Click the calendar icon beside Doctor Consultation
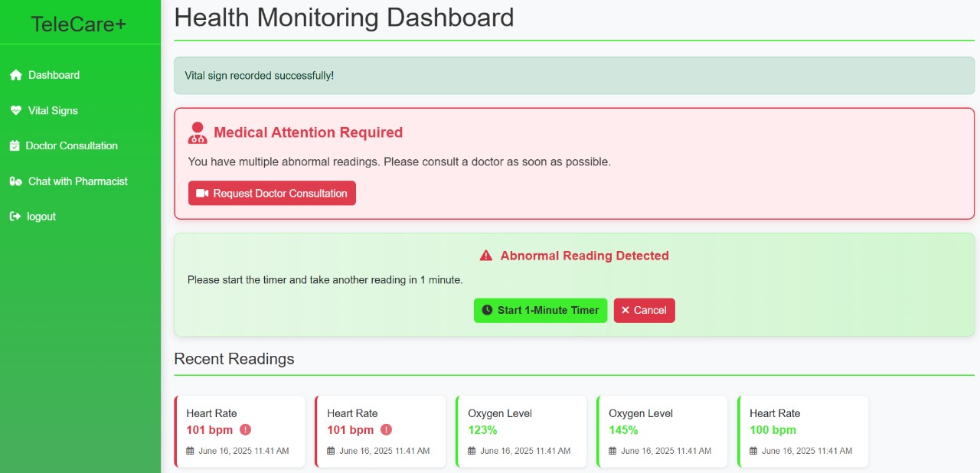 tap(15, 146)
